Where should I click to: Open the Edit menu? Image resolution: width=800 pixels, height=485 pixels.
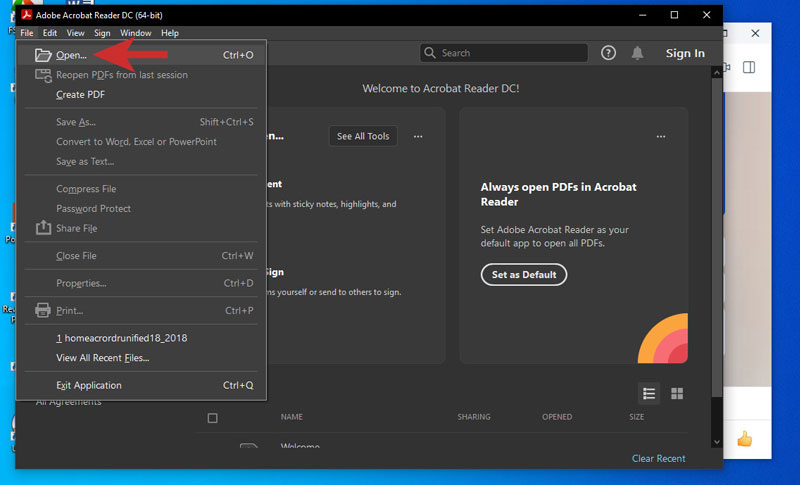pos(50,33)
